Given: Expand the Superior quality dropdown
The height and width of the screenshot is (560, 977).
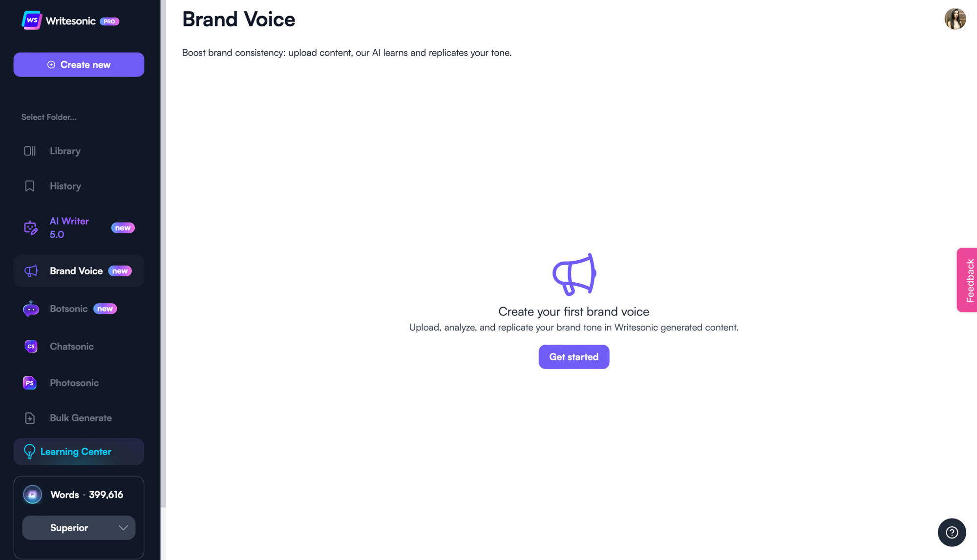Looking at the screenshot, I should [x=79, y=528].
